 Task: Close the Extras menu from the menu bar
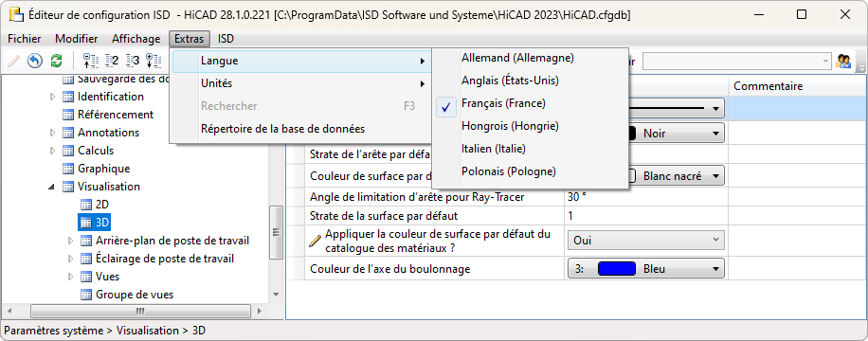point(190,39)
